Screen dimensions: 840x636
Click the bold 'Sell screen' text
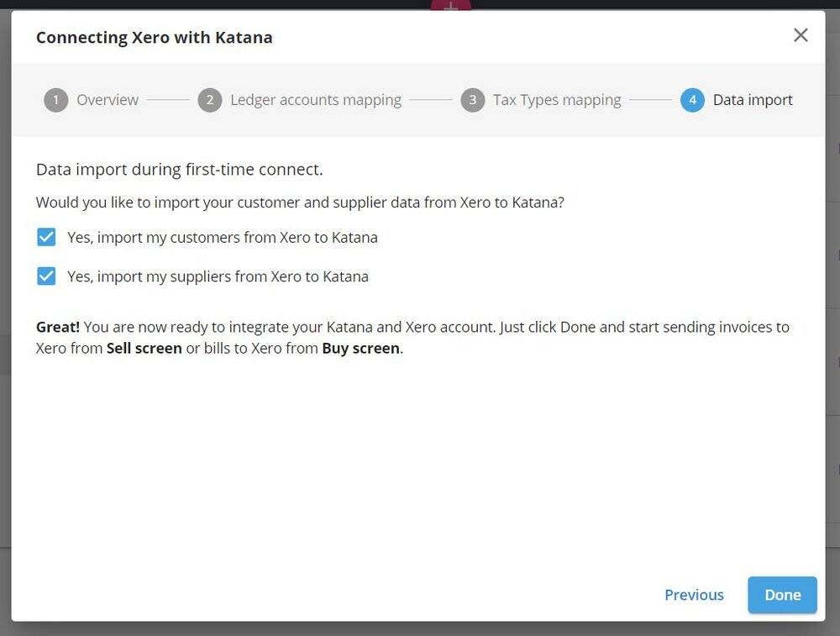144,349
